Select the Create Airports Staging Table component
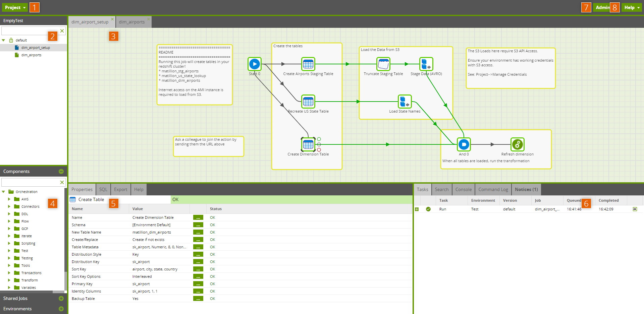Viewport: 644px width, 314px height. [x=308, y=64]
